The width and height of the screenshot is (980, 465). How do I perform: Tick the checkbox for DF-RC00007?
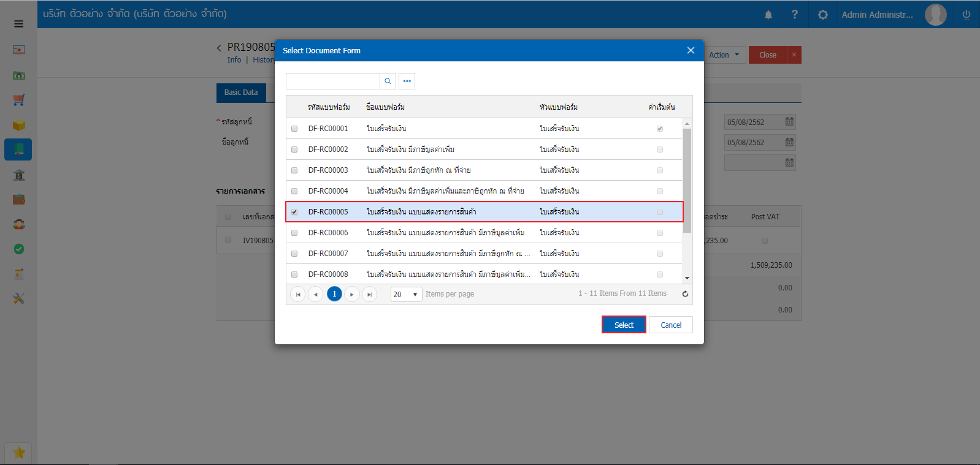coord(294,254)
